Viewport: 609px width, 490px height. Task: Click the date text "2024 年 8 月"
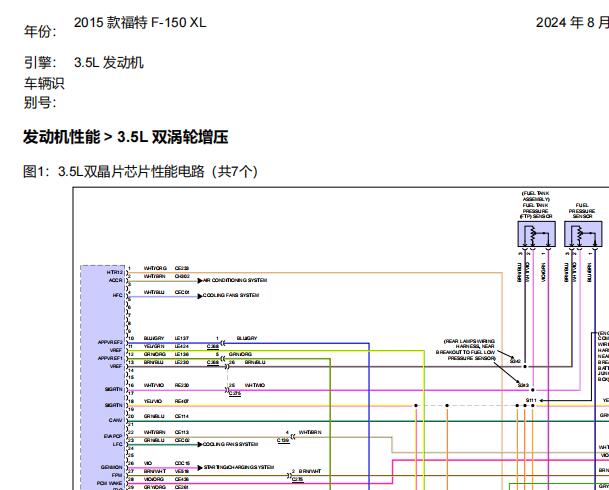(x=572, y=23)
